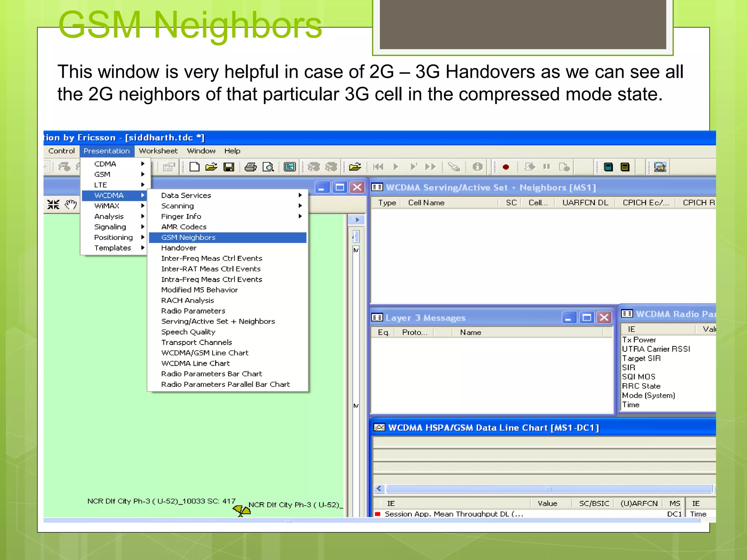The image size is (747, 560).
Task: Open Inter-RAT Meas Ctrl Events
Action: 228,269
